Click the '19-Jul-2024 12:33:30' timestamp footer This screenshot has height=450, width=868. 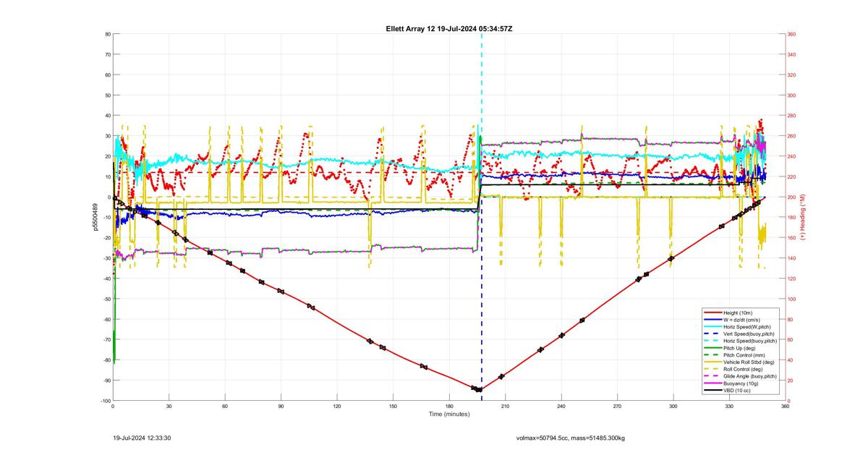pyautogui.click(x=142, y=438)
